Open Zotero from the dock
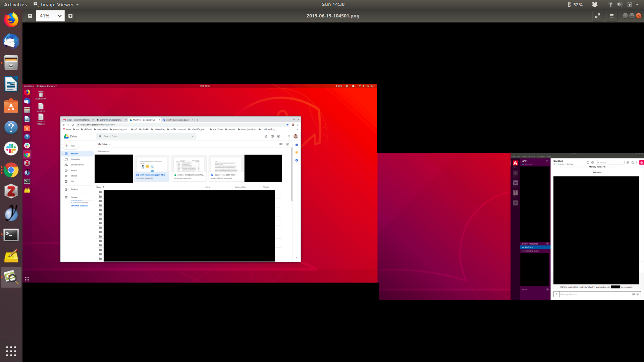 point(11,191)
